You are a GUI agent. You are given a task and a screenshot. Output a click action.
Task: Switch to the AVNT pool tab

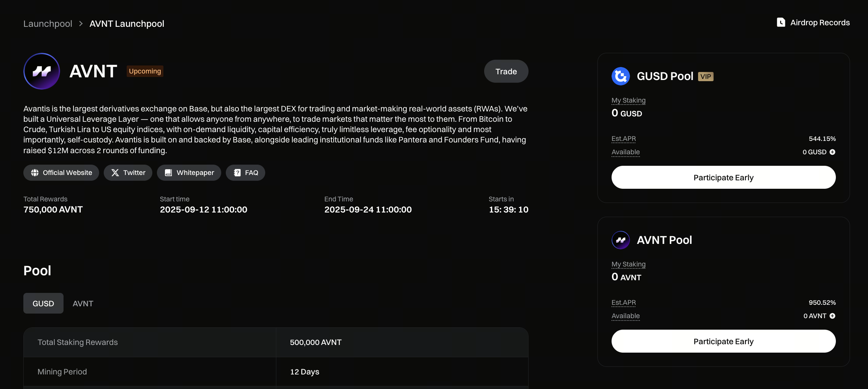point(83,303)
